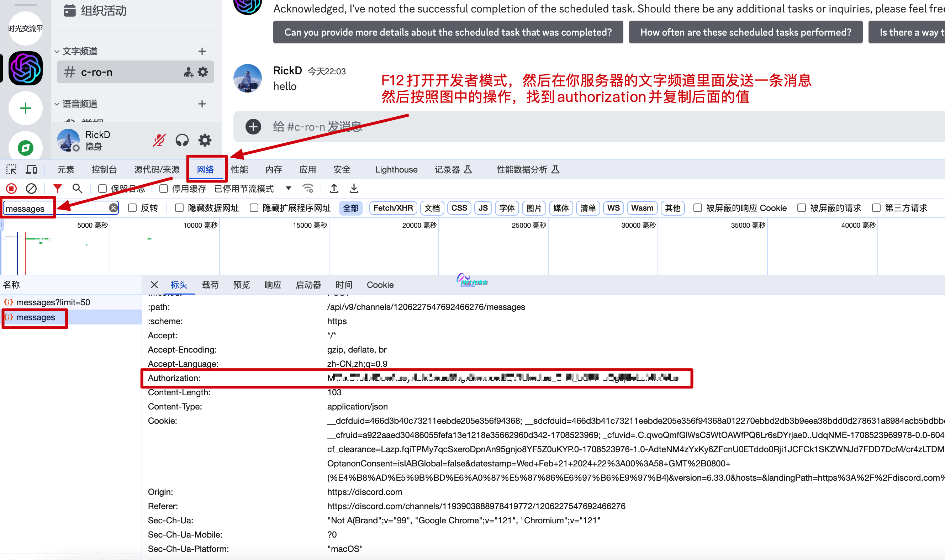Check the 隐藏扩展程序网址 box
The height and width of the screenshot is (560, 945).
coord(254,208)
